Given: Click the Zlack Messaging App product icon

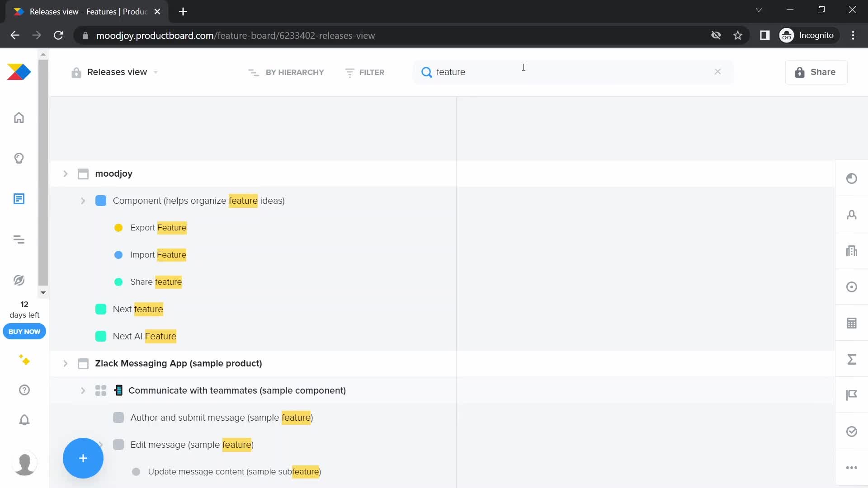Looking at the screenshot, I should [x=83, y=363].
